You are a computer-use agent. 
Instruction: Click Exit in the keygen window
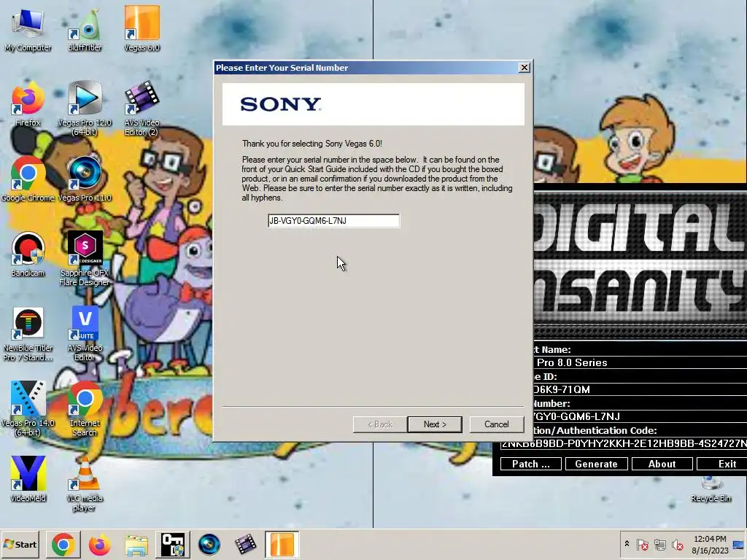(x=722, y=464)
